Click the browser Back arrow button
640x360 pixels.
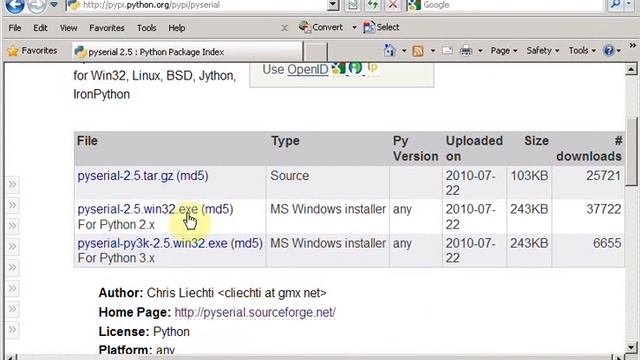(x=15, y=5)
